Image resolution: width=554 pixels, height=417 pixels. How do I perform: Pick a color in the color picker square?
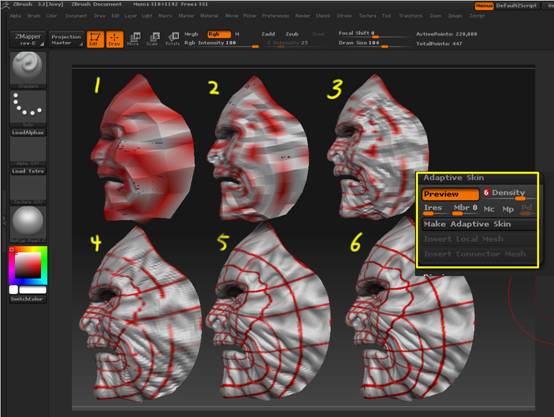pyautogui.click(x=28, y=265)
